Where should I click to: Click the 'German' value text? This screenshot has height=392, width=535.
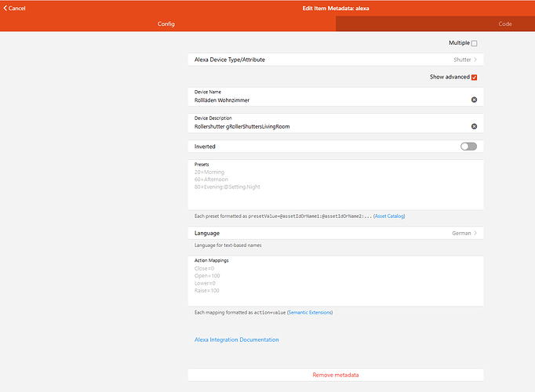(x=461, y=233)
